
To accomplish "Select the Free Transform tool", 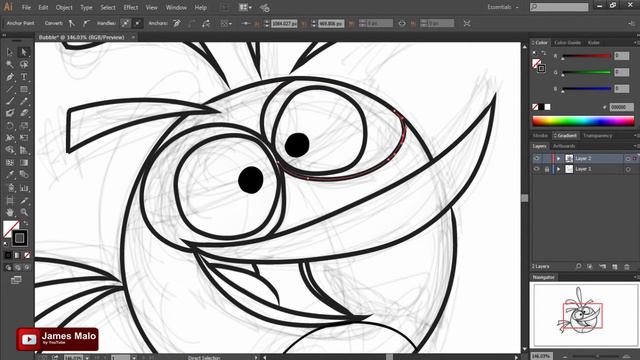I will click(24, 138).
